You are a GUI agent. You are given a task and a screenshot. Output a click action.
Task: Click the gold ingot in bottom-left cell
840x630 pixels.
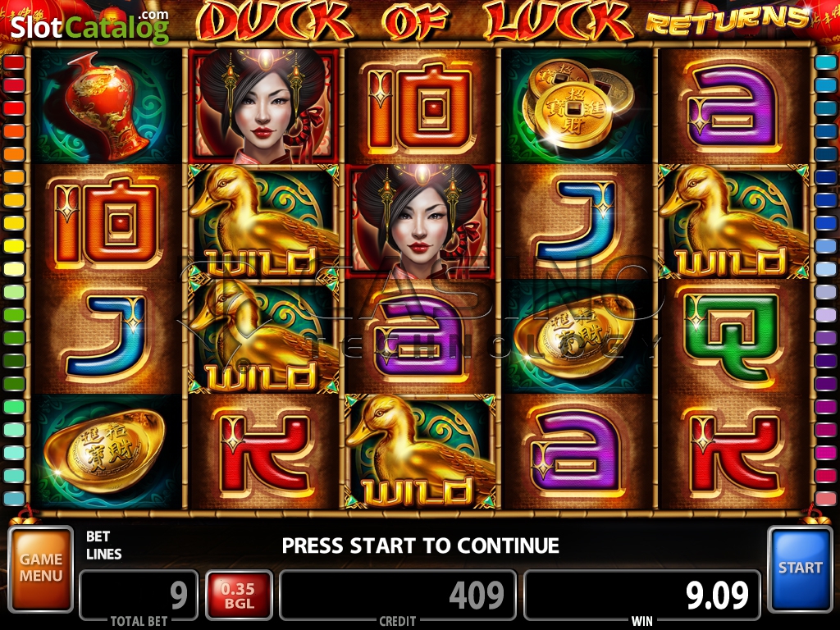[107, 451]
